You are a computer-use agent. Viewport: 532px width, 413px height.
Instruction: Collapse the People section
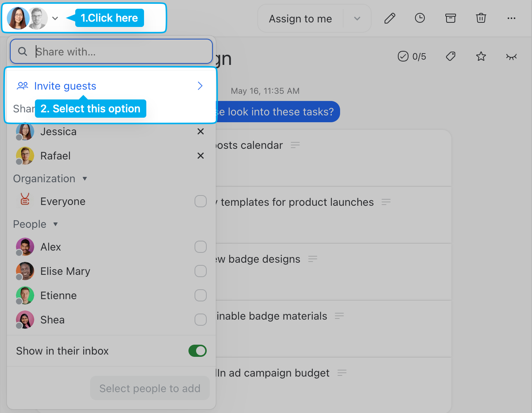click(x=55, y=224)
